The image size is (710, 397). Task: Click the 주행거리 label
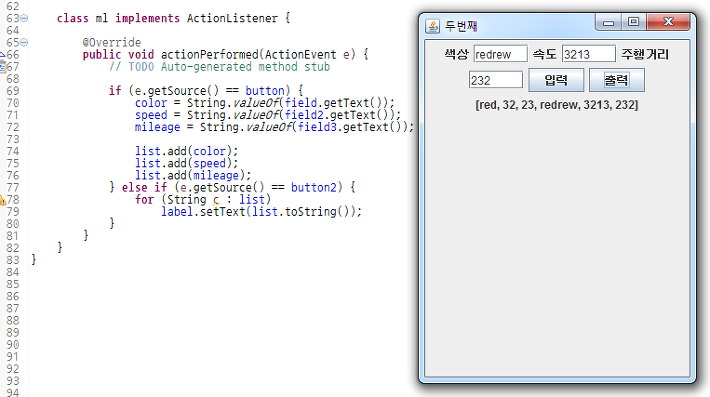pos(645,54)
